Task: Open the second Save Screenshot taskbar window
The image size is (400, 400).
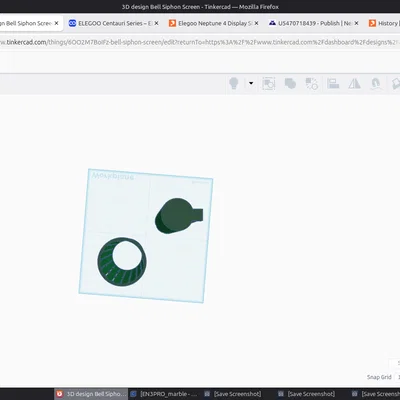Action: click(x=307, y=394)
